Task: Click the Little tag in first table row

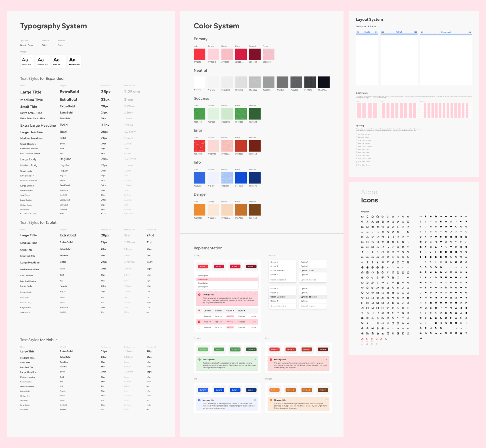Action: (x=230, y=316)
